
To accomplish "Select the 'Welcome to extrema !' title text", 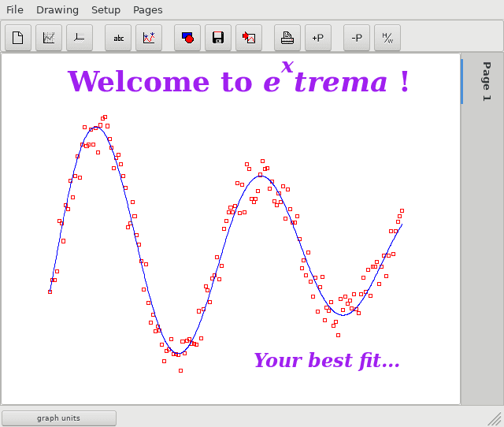I will (x=238, y=78).
